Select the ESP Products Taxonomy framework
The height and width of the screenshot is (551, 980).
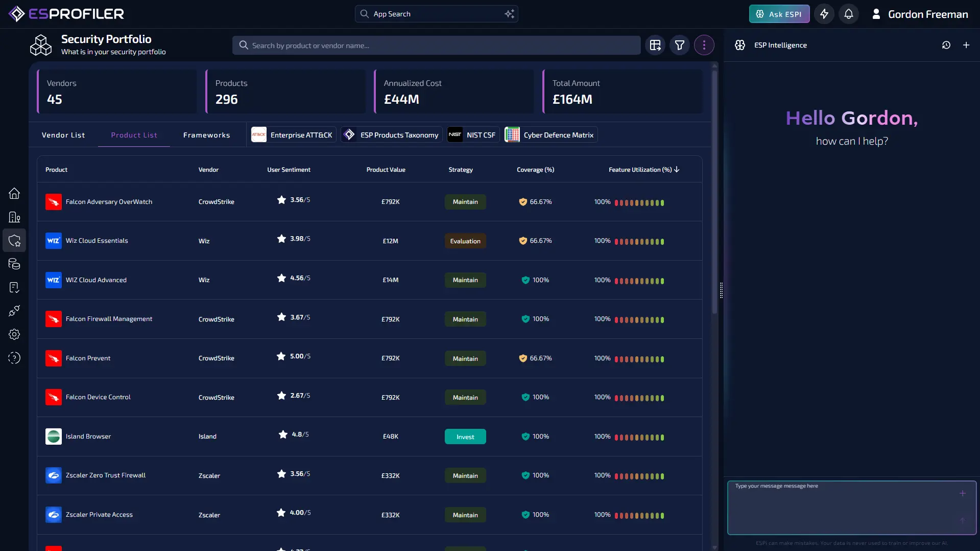tap(392, 135)
